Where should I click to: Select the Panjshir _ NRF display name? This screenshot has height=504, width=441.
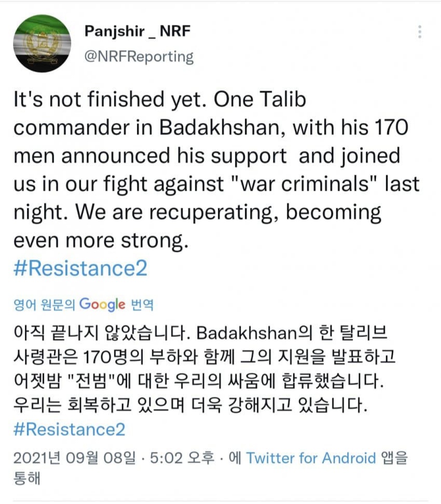click(137, 31)
